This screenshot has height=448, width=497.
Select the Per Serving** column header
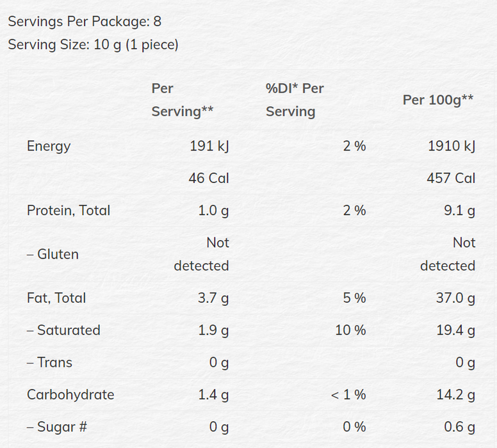pyautogui.click(x=182, y=100)
